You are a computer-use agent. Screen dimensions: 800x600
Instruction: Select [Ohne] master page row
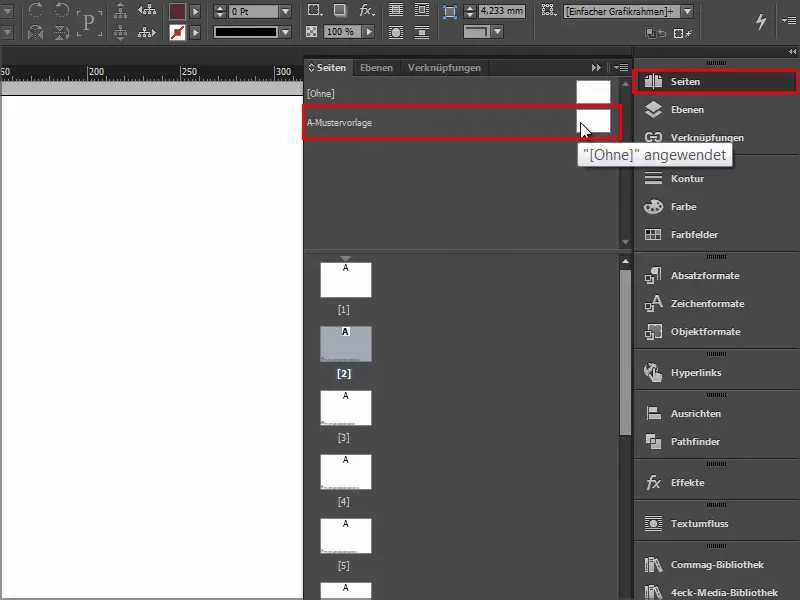(461, 93)
